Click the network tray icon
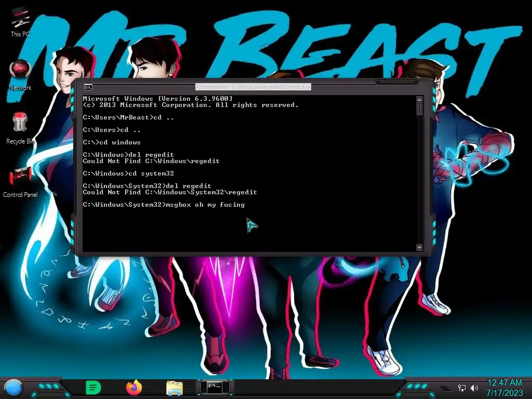Viewport: 532px width, 399px height. tap(461, 388)
